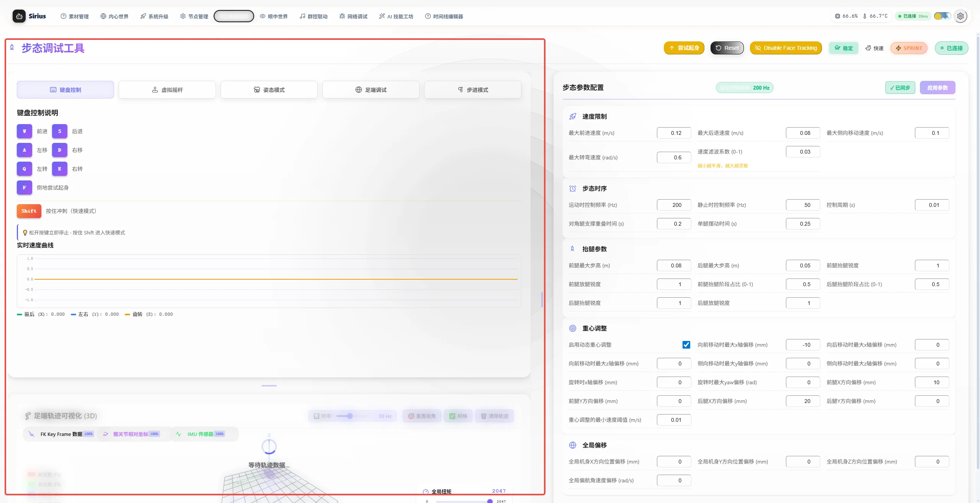Viewport: 980px width, 503px height.
Task: Click the 后腿X方向偏移 input field
Action: (803, 401)
